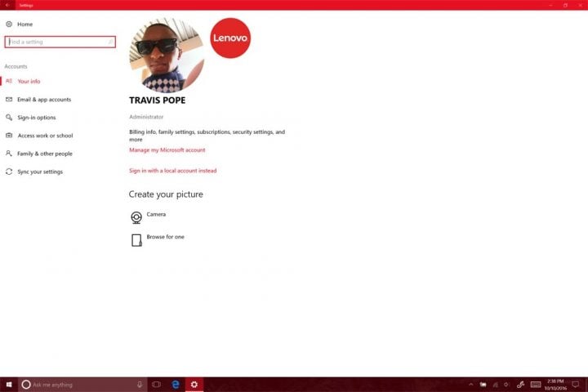Screen dimensions: 588x392
Task: Click the Create your picture heading
Action: pyautogui.click(x=166, y=194)
